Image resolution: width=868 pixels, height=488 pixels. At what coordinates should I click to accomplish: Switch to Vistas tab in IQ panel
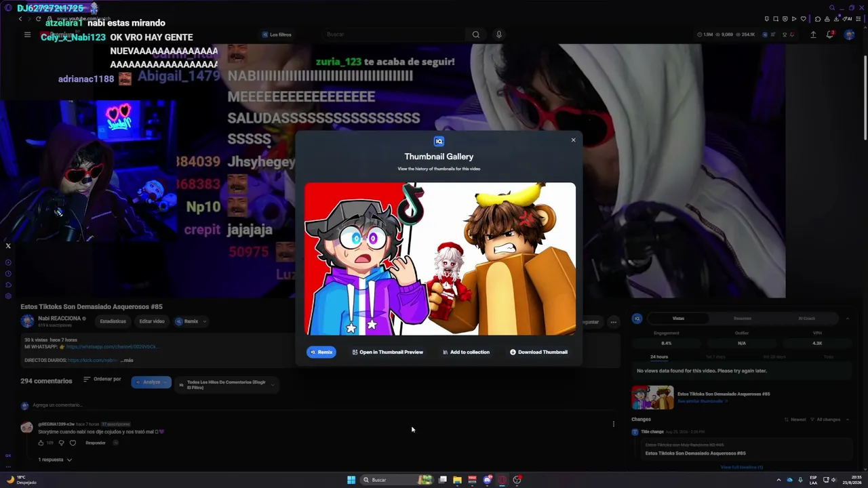point(678,319)
